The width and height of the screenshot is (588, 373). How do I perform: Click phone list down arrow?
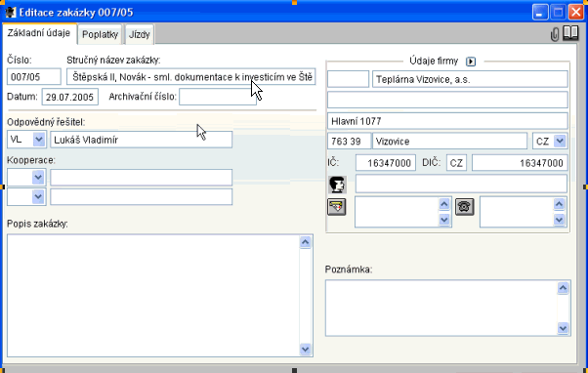coord(559,220)
